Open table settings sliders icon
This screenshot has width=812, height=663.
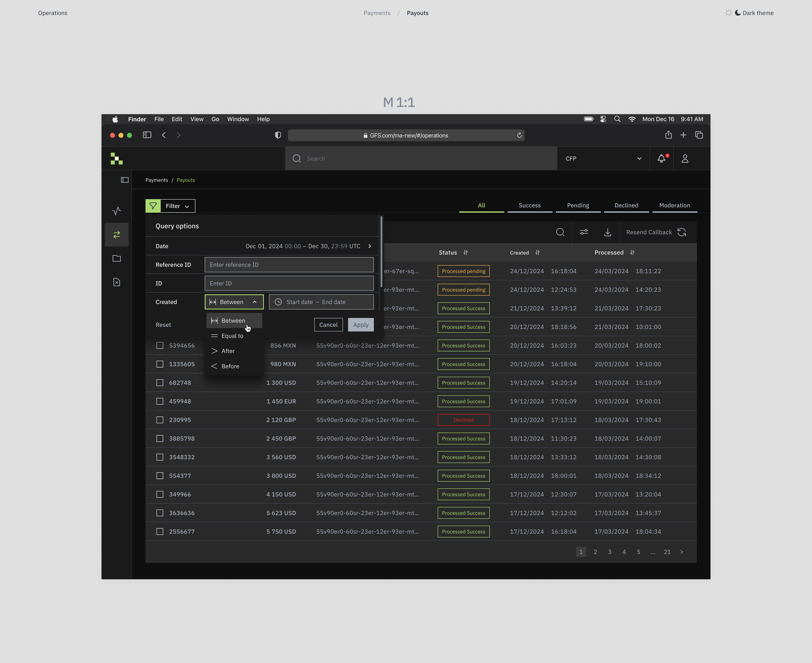point(584,232)
